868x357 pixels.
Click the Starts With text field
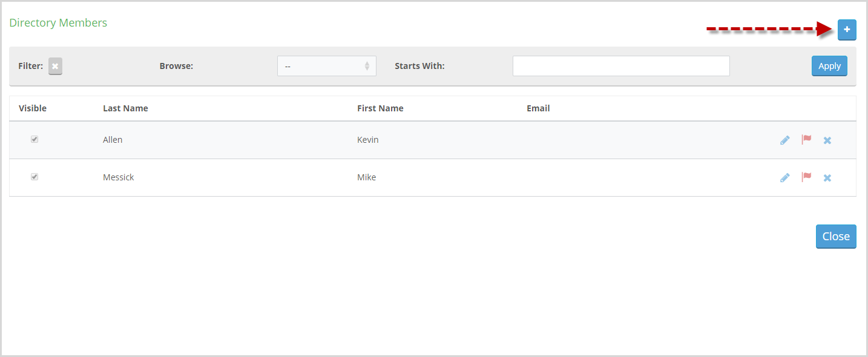point(621,66)
